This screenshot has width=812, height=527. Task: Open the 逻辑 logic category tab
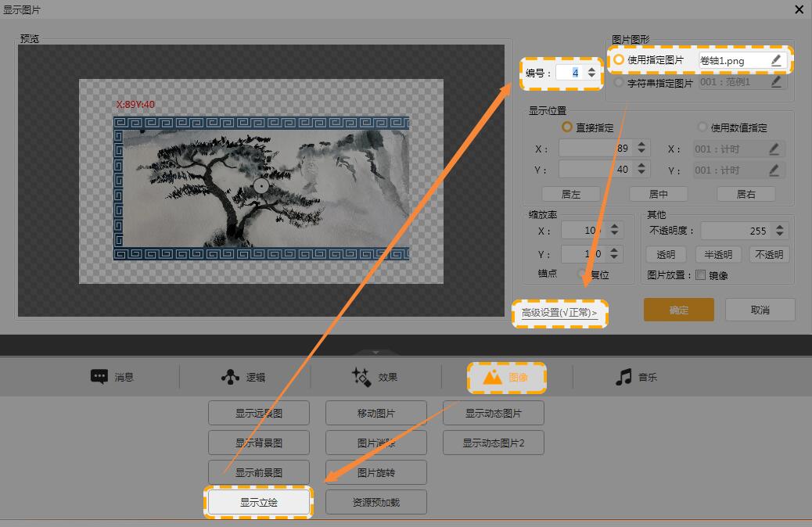pos(243,377)
